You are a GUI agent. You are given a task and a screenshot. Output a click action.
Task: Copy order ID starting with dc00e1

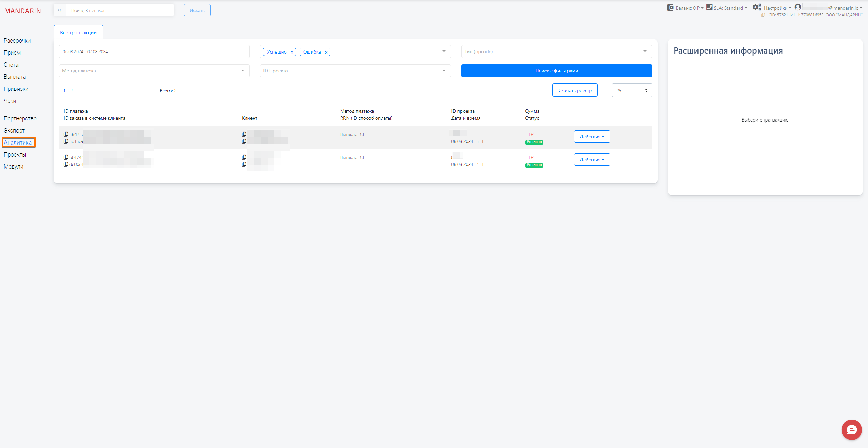point(66,164)
